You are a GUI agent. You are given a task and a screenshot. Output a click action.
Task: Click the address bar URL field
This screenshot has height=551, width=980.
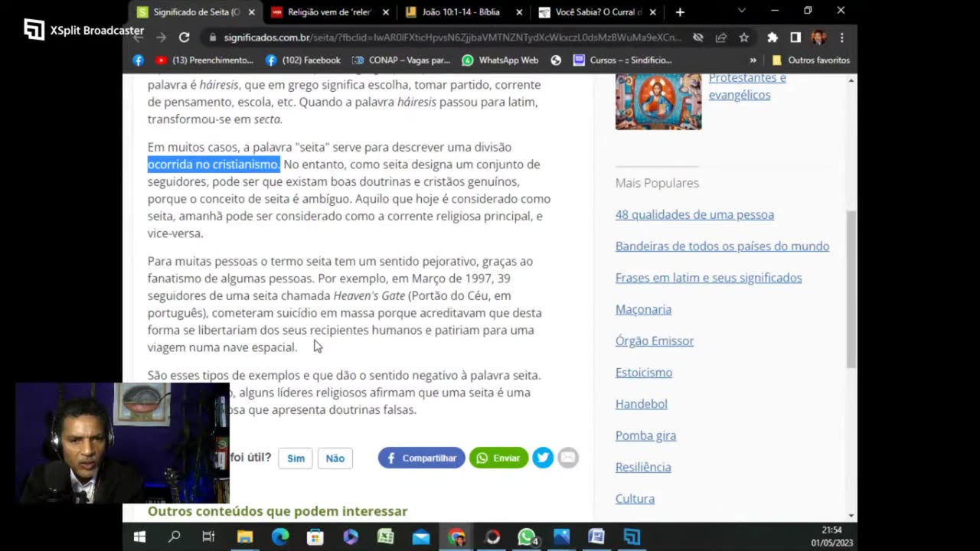[x=452, y=37]
